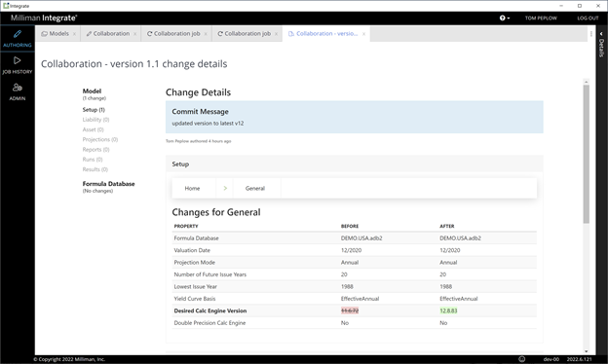608x364 pixels.
Task: Close the Models tab
Action: pos(74,34)
